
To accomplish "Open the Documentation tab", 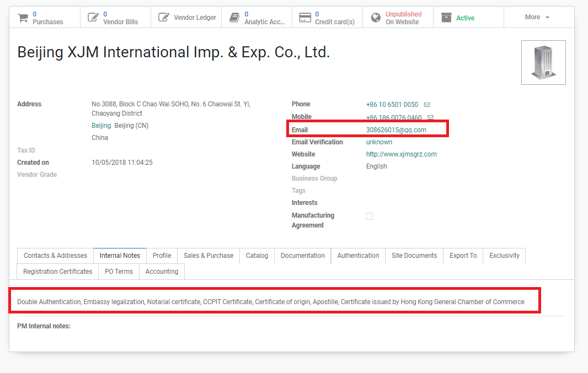I will [x=303, y=256].
